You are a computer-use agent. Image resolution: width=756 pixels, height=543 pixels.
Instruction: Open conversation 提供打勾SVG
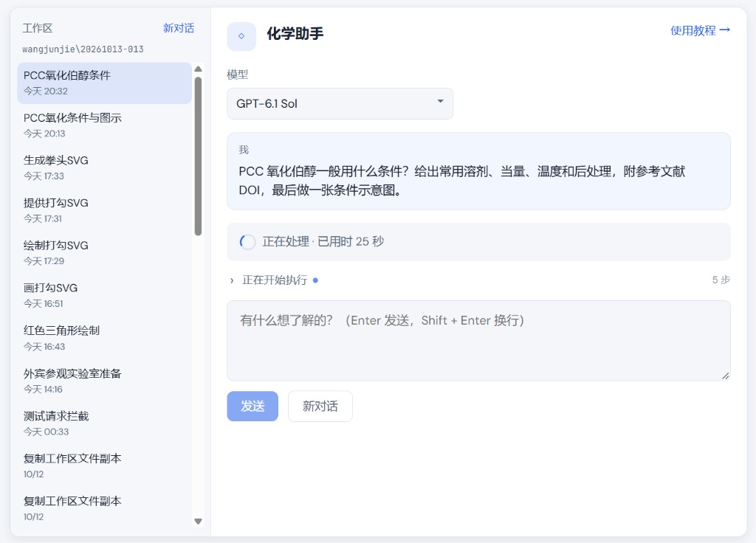105,210
